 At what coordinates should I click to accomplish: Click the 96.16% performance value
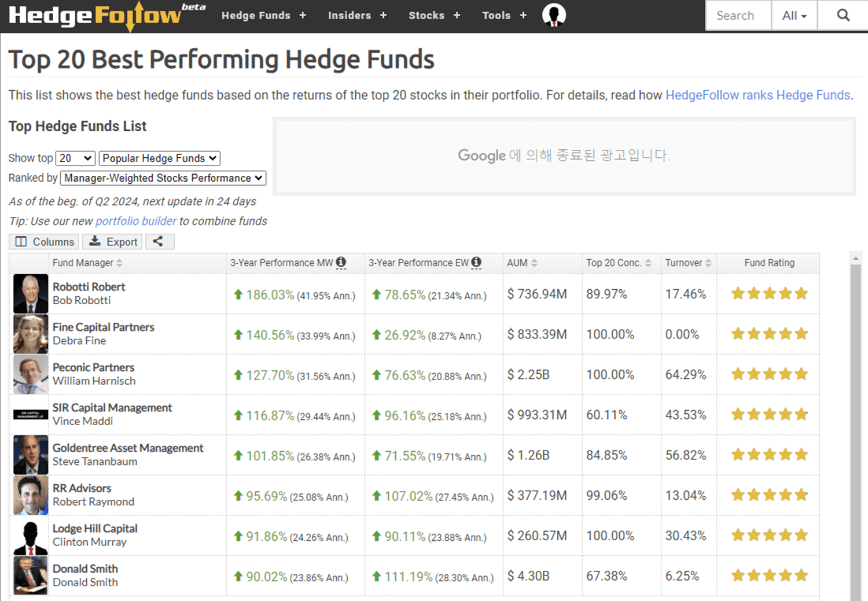point(404,415)
